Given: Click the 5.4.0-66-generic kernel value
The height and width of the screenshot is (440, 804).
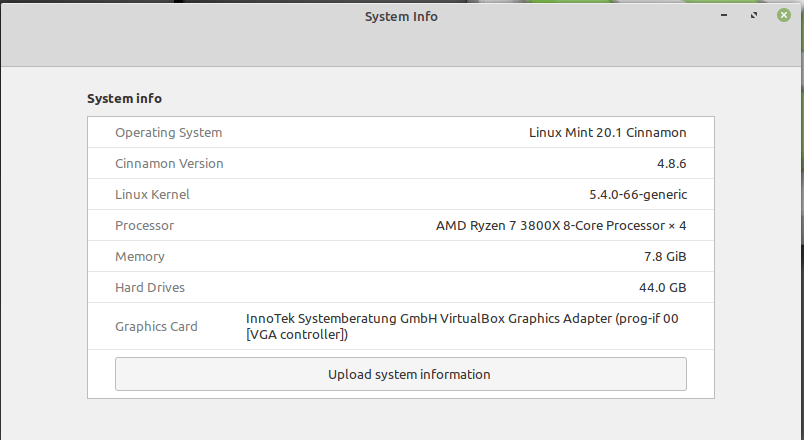Looking at the screenshot, I should click(638, 194).
